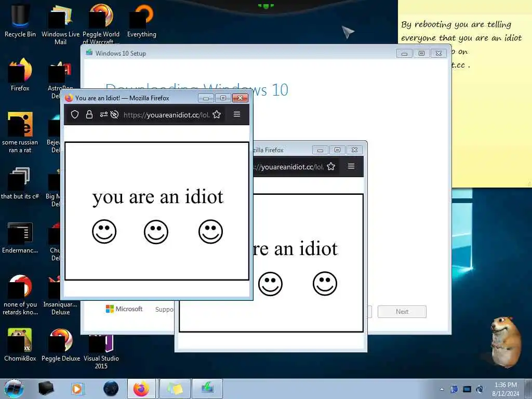
Task: Click the hamster desktop pet
Action: pos(505,341)
